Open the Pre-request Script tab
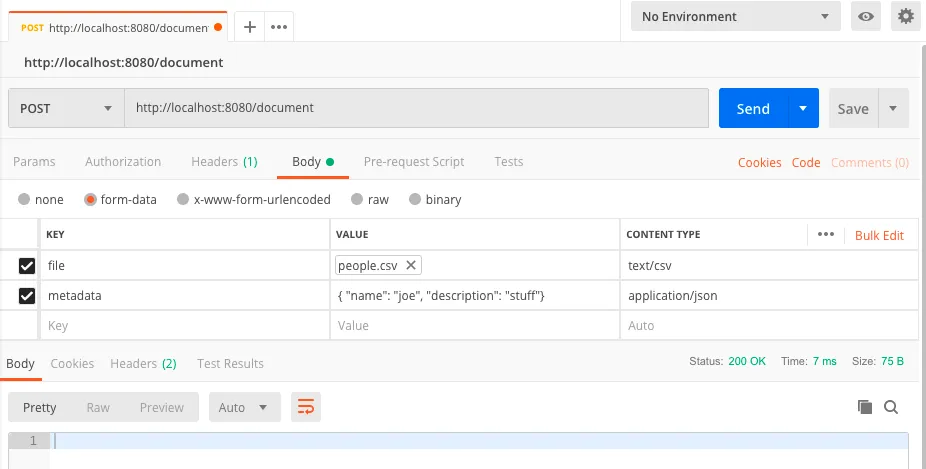 [x=414, y=162]
